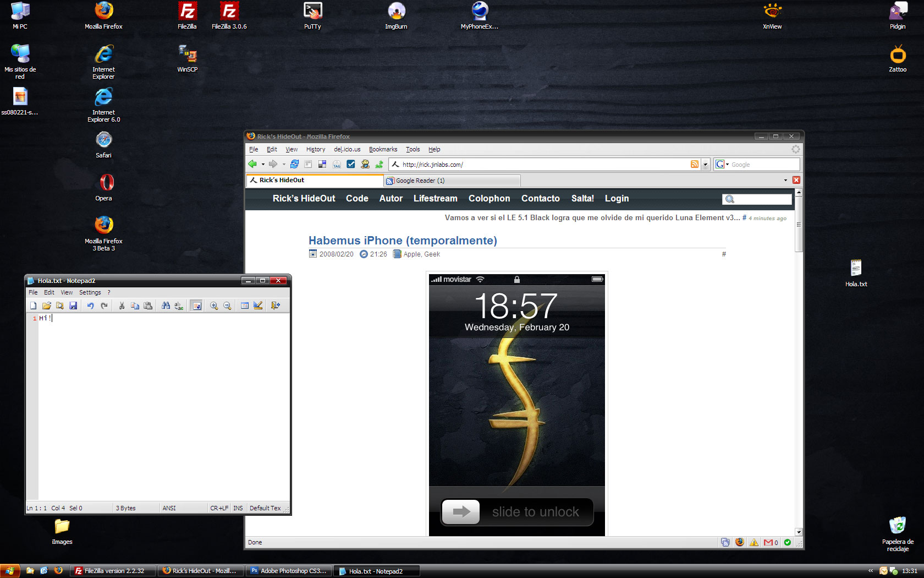The image size is (924, 578).
Task: Toggle the del.icio.us checkmark button in Firefox
Action: click(x=351, y=164)
